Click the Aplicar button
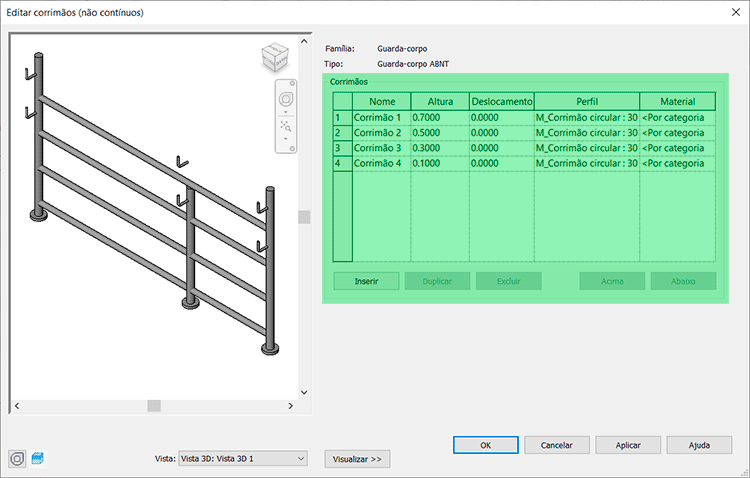Screen dimensions: 750x478 coord(628,445)
